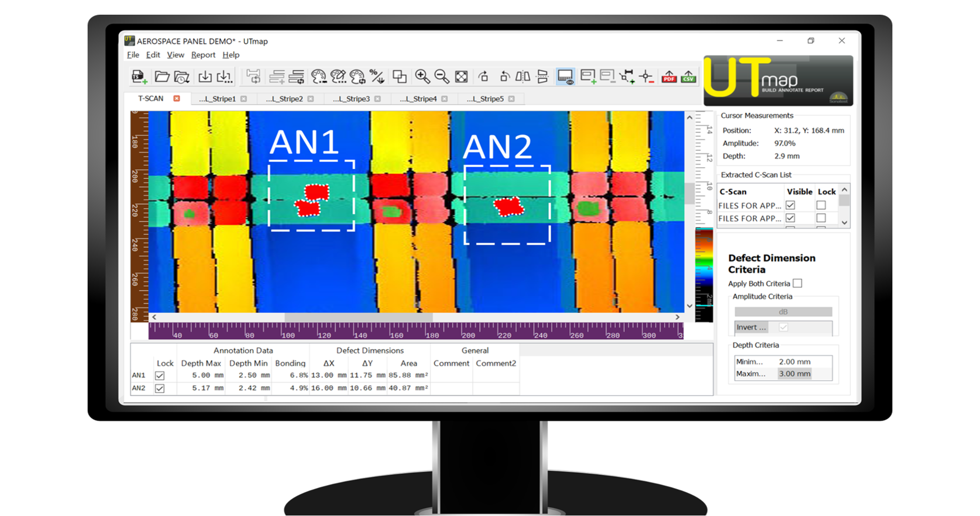Select the Zoom In tool
Image resolution: width=980 pixels, height=516 pixels.
click(x=422, y=76)
